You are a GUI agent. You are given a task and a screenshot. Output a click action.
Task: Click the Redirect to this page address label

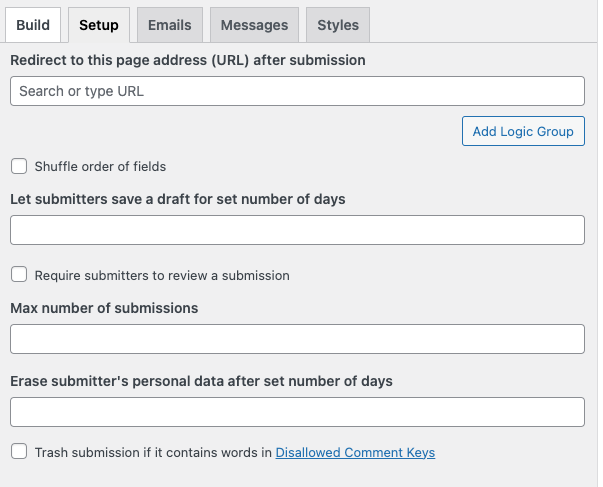188,60
